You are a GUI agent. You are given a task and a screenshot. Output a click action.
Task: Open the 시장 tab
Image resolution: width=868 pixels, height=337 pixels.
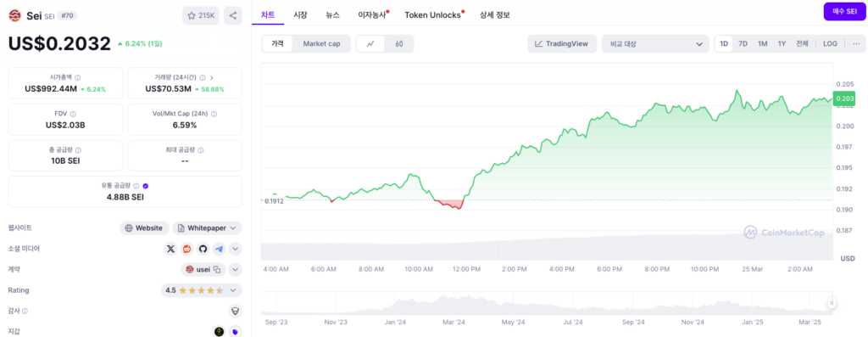click(300, 15)
